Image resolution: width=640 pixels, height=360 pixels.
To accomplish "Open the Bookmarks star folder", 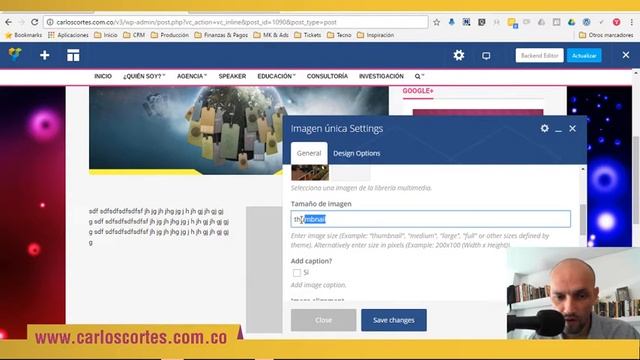I will click(x=24, y=35).
